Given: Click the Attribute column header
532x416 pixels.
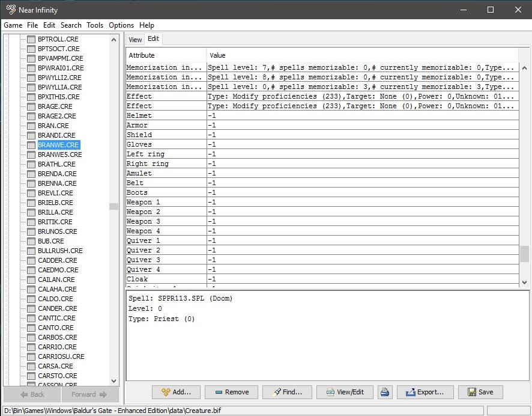Looking at the screenshot, I should click(x=166, y=55).
